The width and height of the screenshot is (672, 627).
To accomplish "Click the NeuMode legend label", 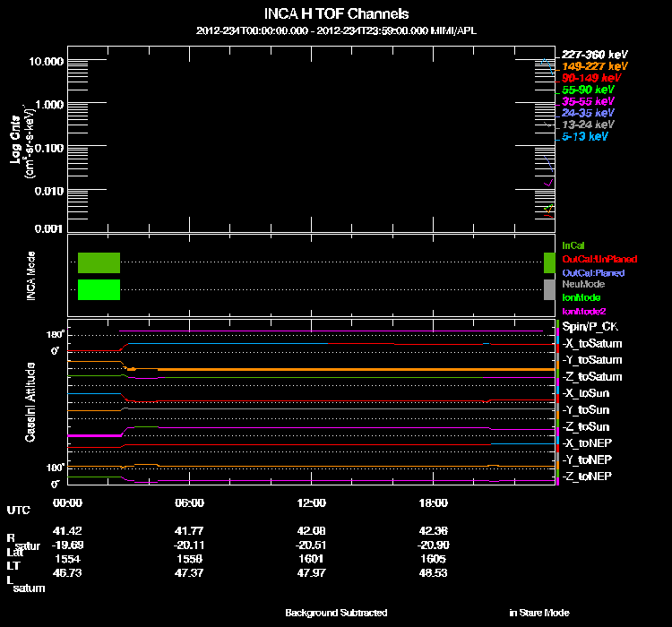I will click(582, 284).
